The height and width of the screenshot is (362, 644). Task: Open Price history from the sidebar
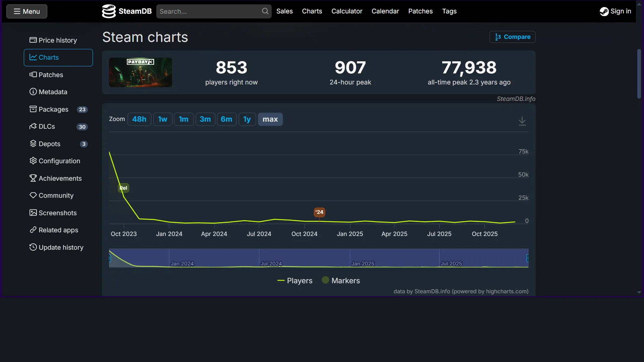click(58, 40)
